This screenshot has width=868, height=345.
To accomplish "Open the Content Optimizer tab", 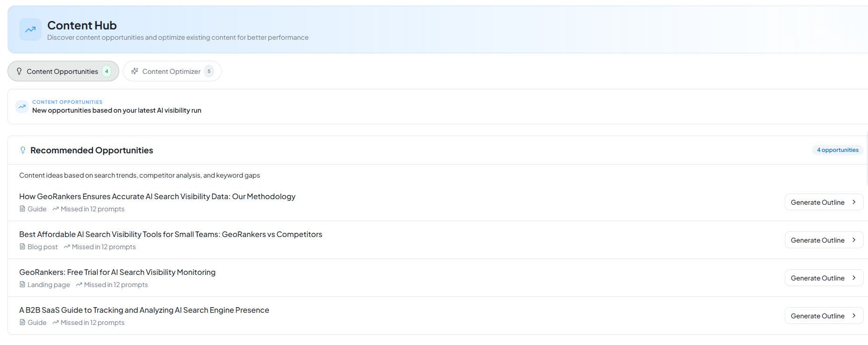I will 172,71.
